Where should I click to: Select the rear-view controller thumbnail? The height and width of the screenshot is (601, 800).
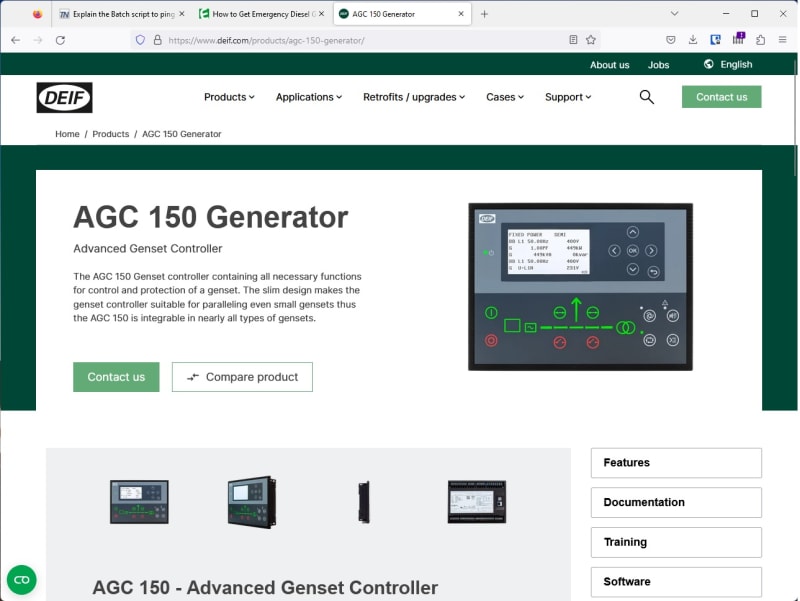pos(477,502)
